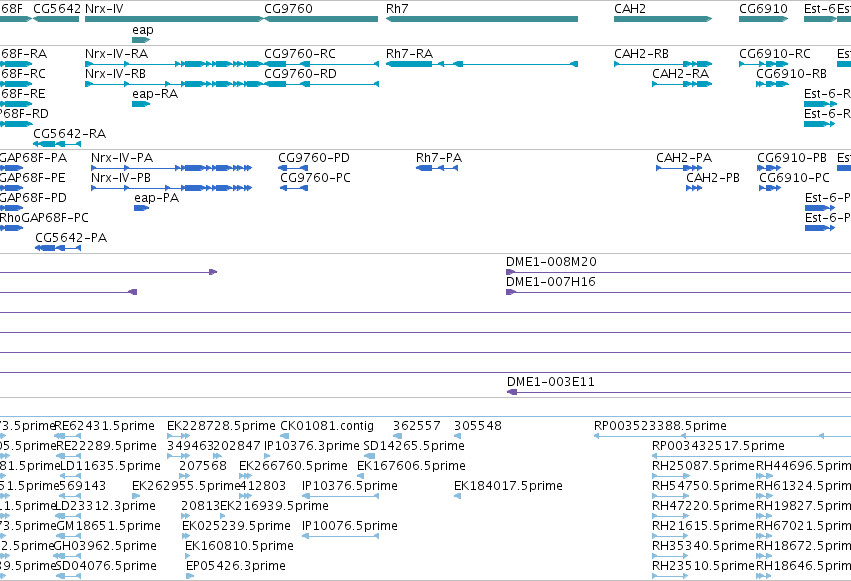Select the 362557 feature
Screen dimensions: 851x581
(397, 436)
